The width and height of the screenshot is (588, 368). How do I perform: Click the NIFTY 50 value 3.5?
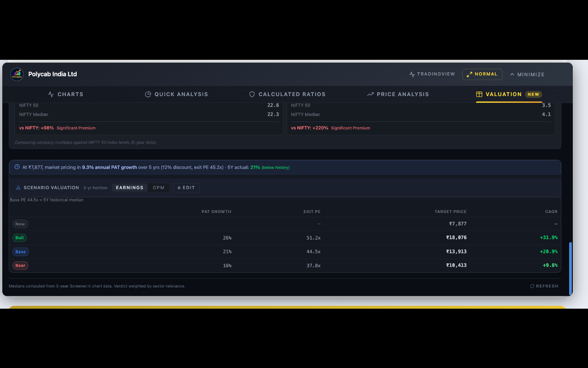546,105
